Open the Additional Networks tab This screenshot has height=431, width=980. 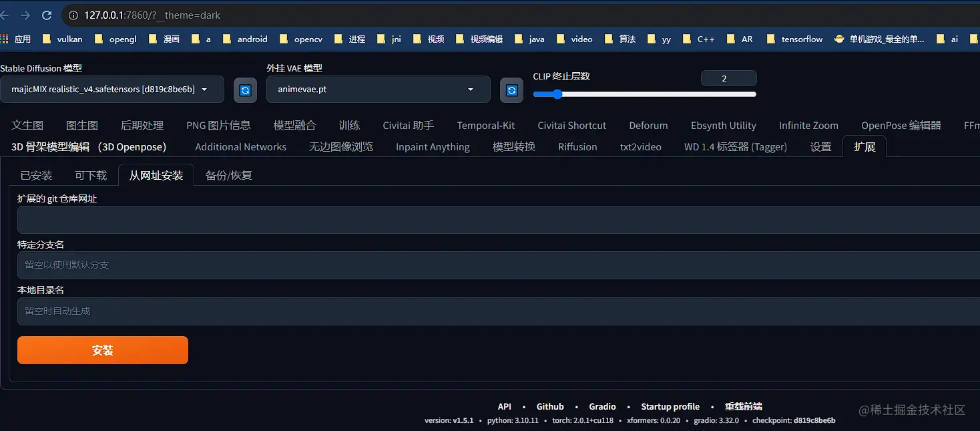point(241,147)
